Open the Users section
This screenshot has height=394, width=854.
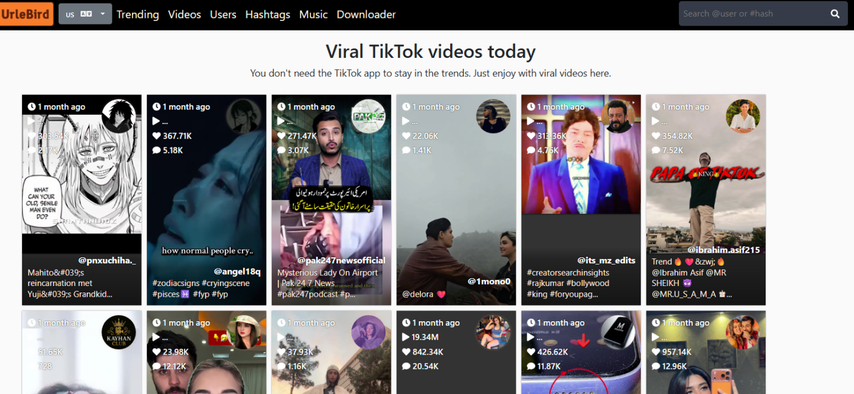tap(223, 15)
